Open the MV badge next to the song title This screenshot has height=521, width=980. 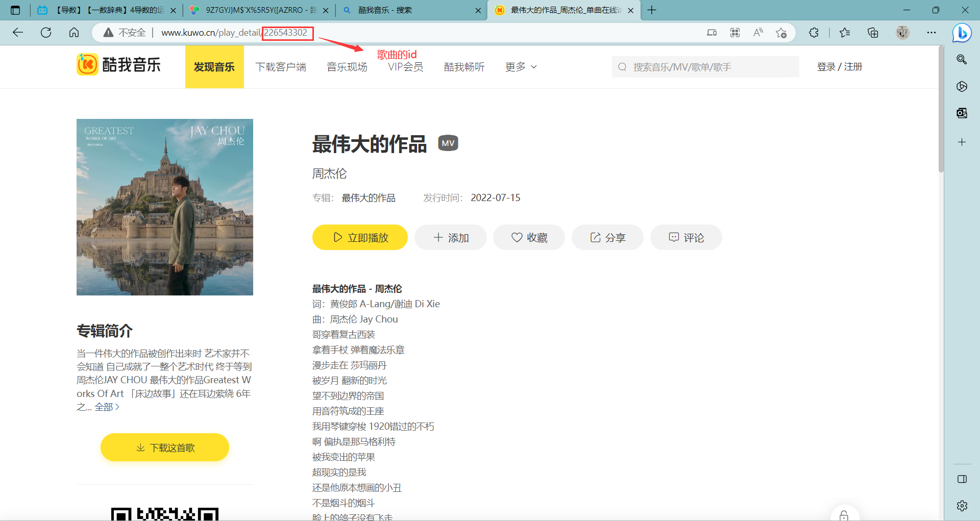[448, 143]
